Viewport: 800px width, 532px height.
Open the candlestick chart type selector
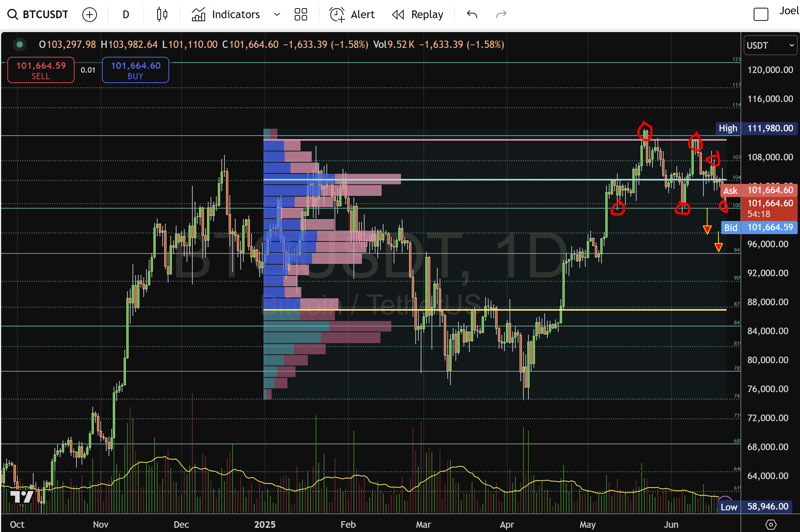click(162, 15)
